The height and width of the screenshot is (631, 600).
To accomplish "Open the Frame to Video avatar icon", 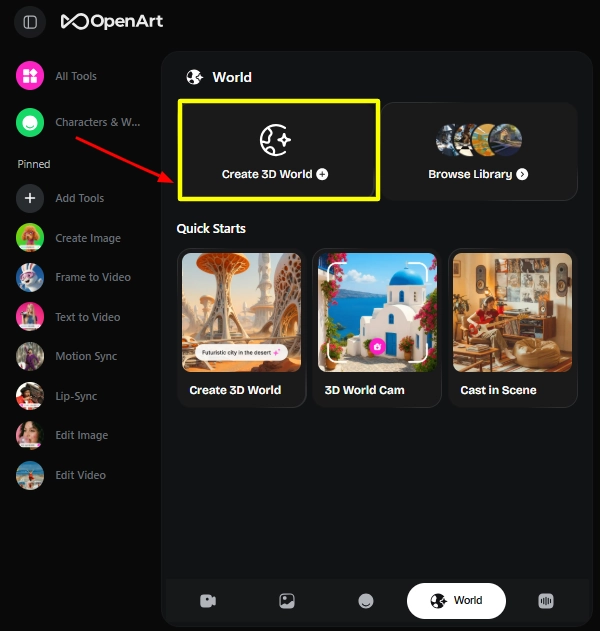I will (30, 277).
